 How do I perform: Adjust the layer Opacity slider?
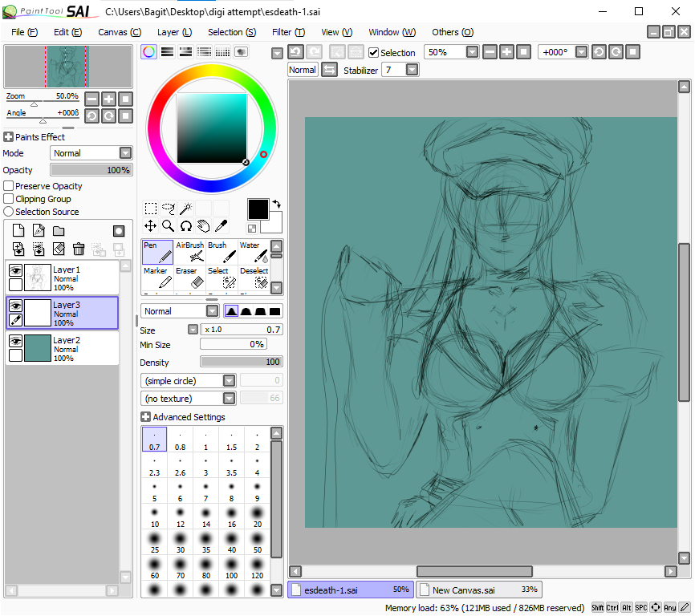[x=91, y=170]
